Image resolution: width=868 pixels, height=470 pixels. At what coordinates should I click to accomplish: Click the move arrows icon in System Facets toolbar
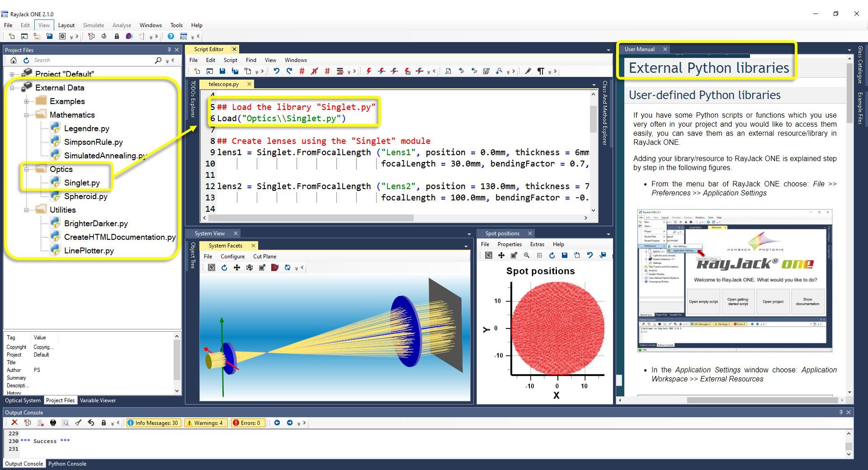pyautogui.click(x=236, y=268)
